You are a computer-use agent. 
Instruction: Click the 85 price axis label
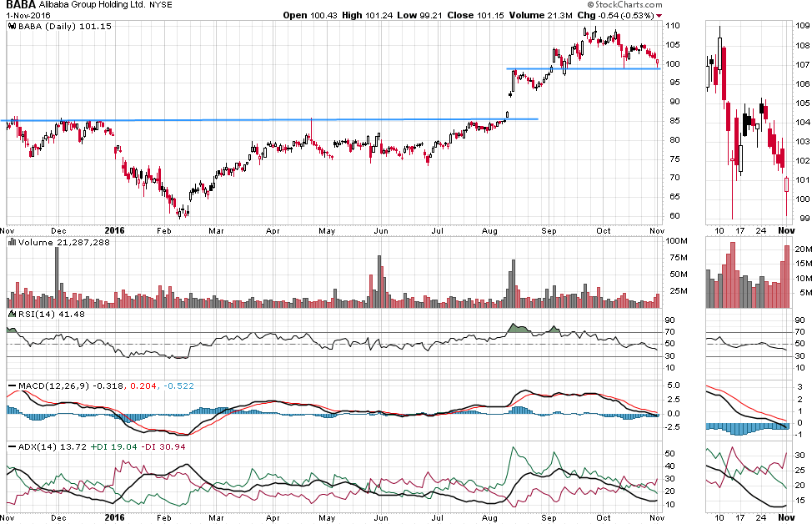[674, 121]
